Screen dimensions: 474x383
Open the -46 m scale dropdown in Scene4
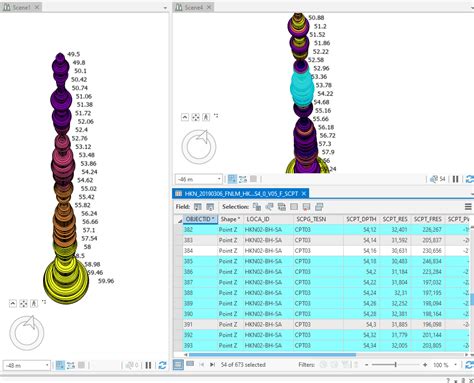tap(219, 179)
